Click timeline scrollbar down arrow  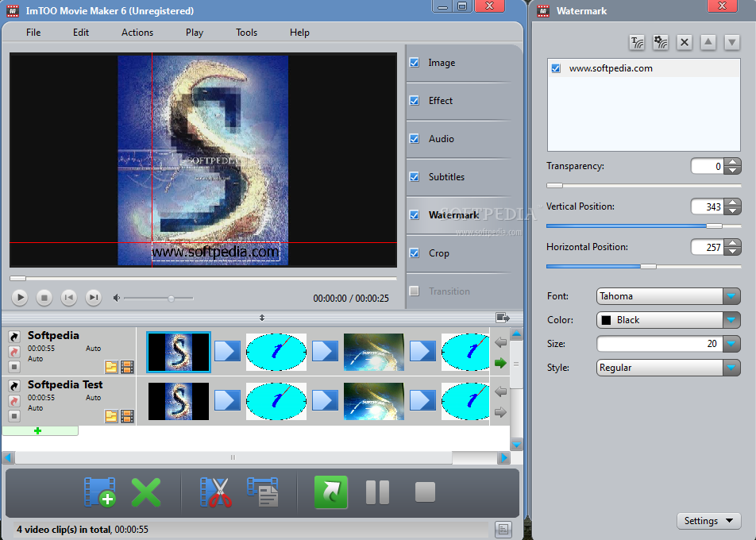516,444
